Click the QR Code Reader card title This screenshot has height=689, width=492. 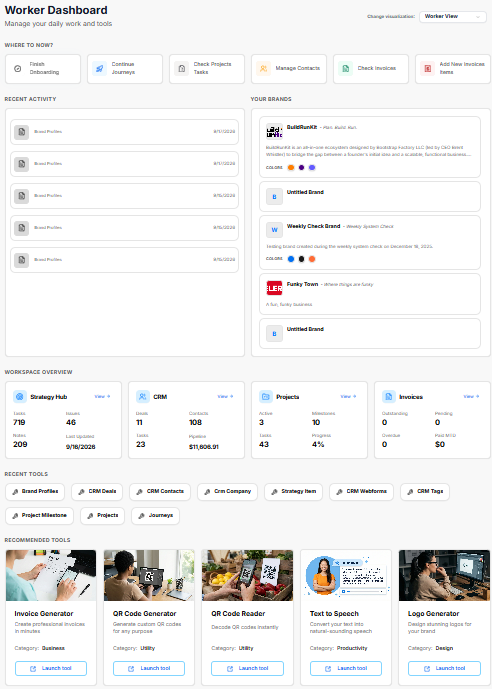point(238,613)
